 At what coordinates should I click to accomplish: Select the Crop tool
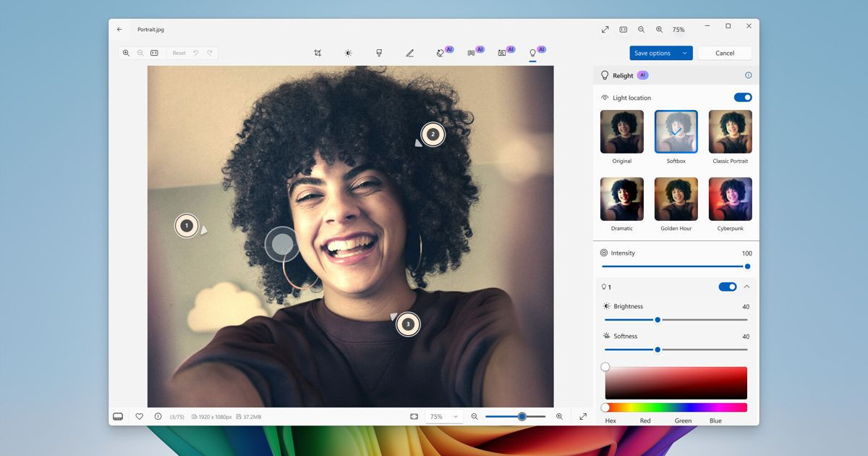(318, 53)
